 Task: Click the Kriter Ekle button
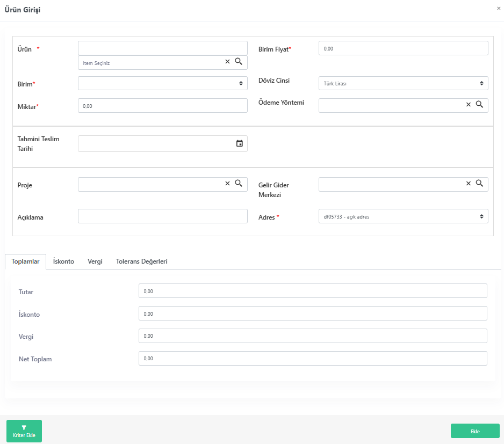click(x=24, y=431)
